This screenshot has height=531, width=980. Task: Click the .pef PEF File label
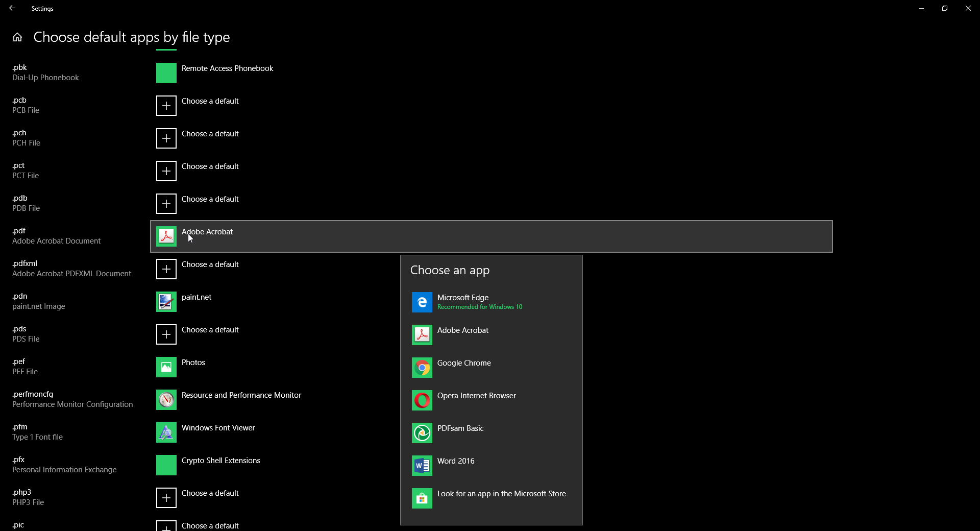[25, 367]
